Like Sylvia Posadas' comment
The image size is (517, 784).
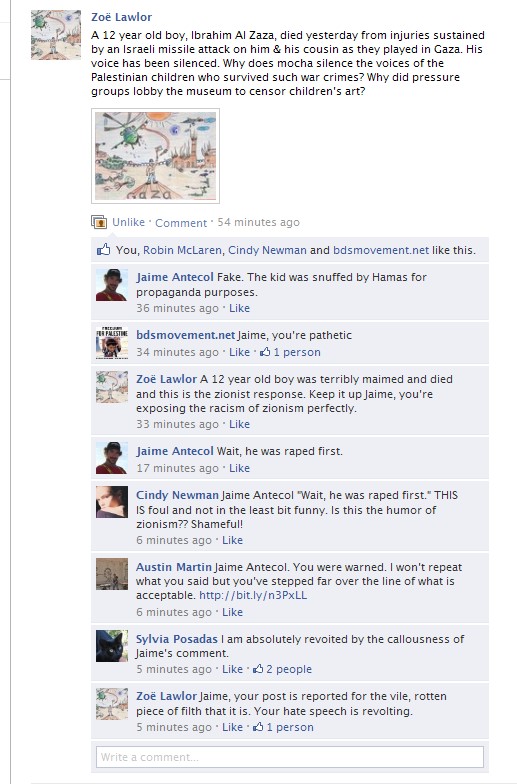coord(232,669)
